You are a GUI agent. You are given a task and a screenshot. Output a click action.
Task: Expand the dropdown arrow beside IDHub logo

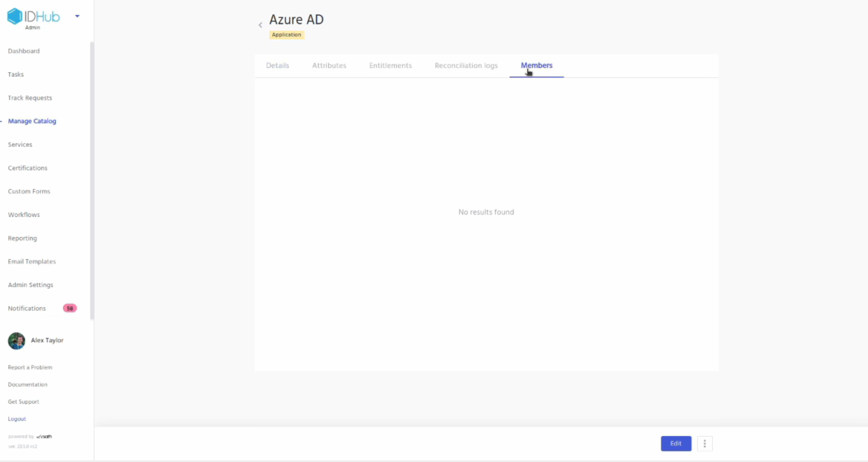(x=77, y=16)
